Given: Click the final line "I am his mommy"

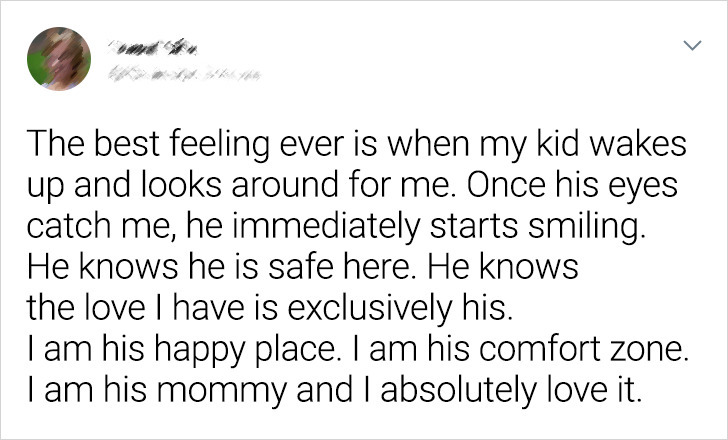Looking at the screenshot, I should coord(334,391).
